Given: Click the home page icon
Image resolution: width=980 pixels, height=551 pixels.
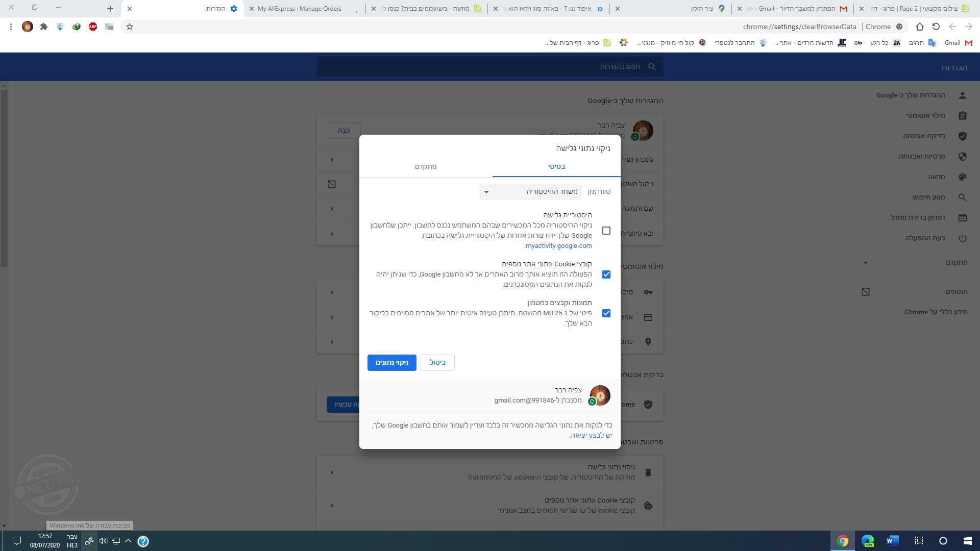Looking at the screenshot, I should (919, 27).
